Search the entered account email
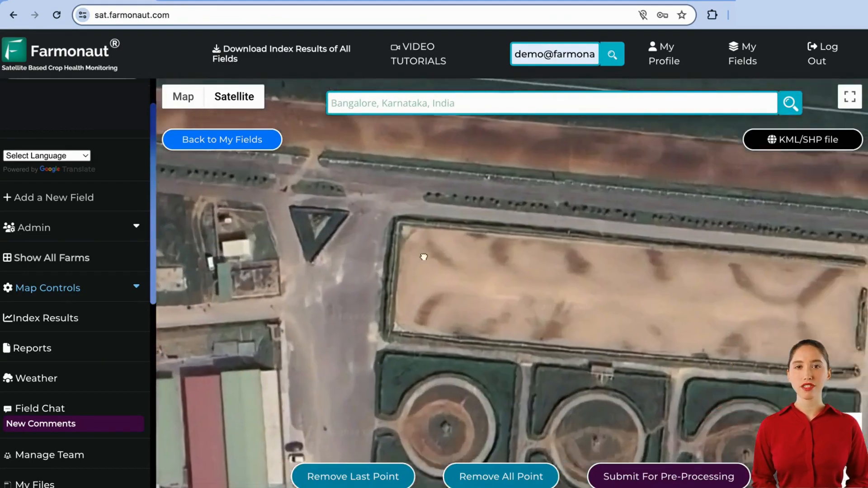The height and width of the screenshot is (488, 868). pyautogui.click(x=612, y=54)
